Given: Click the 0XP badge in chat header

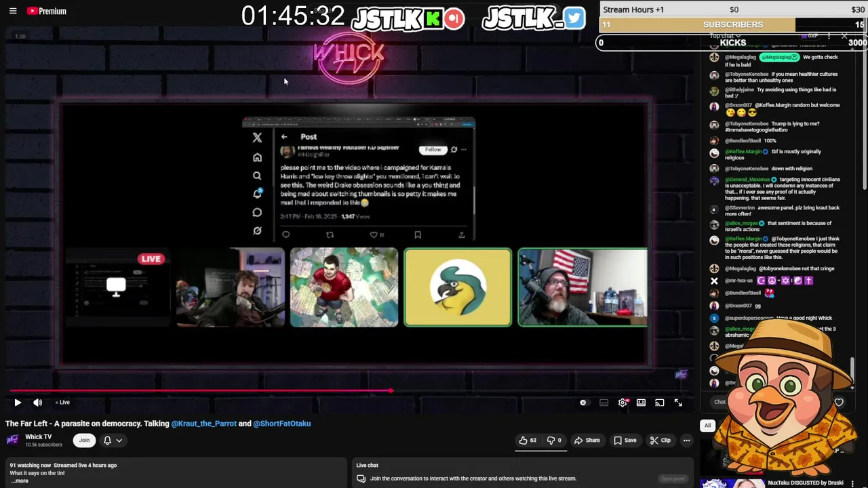Looking at the screenshot, I should pos(810,36).
